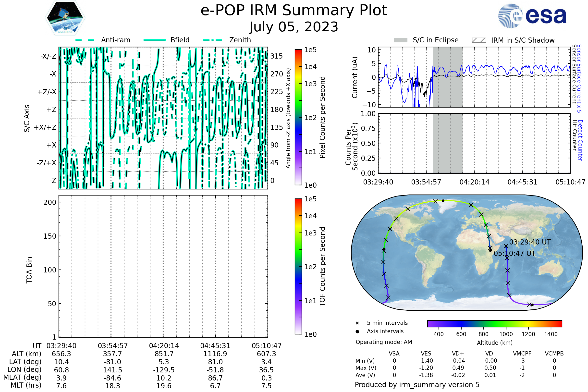
Task: Click the CASSIOPE satellite hexagon logo
Action: pos(65,18)
